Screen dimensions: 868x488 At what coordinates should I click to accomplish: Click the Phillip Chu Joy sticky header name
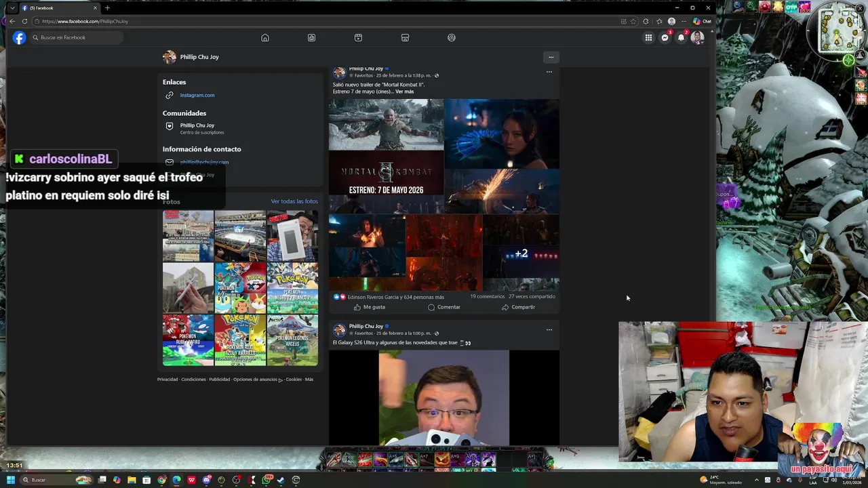coord(199,57)
